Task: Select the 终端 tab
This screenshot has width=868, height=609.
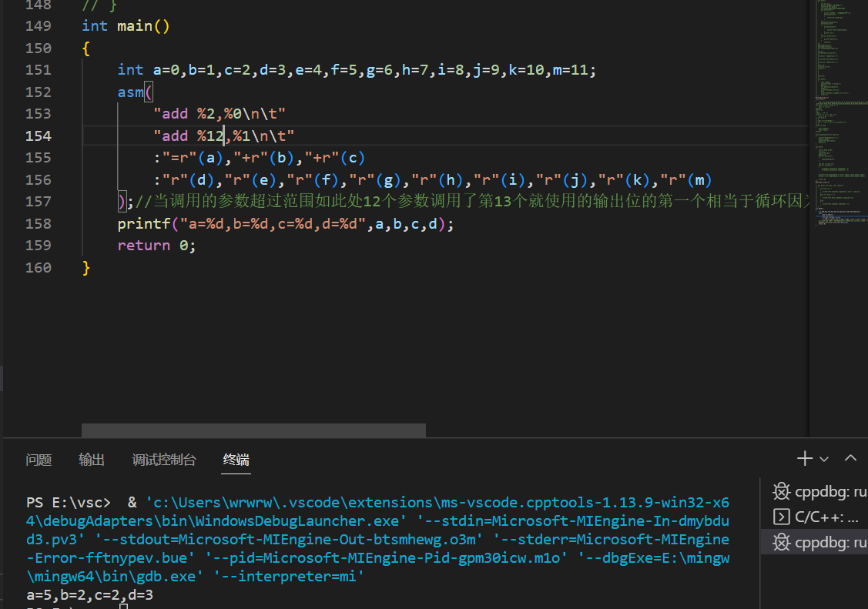Action: coord(236,460)
